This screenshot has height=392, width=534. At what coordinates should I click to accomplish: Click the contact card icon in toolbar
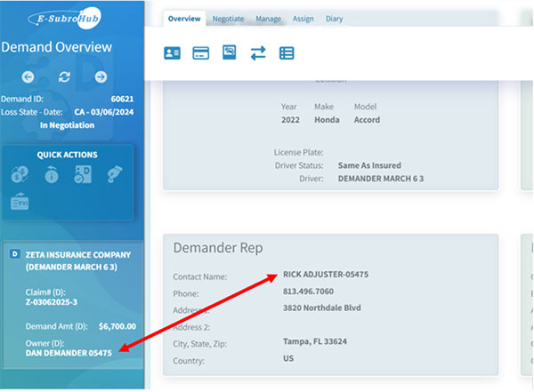pyautogui.click(x=173, y=53)
